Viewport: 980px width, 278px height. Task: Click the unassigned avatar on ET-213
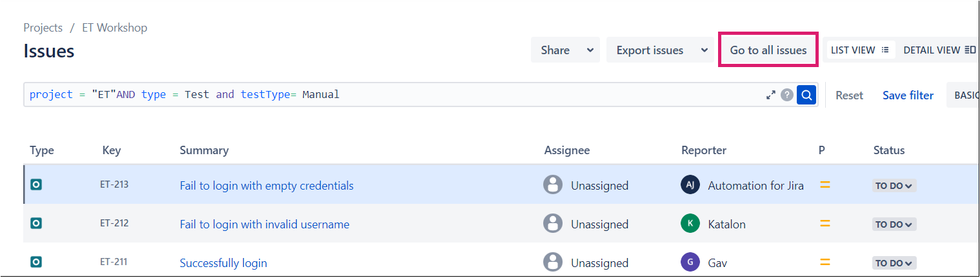[x=553, y=185]
